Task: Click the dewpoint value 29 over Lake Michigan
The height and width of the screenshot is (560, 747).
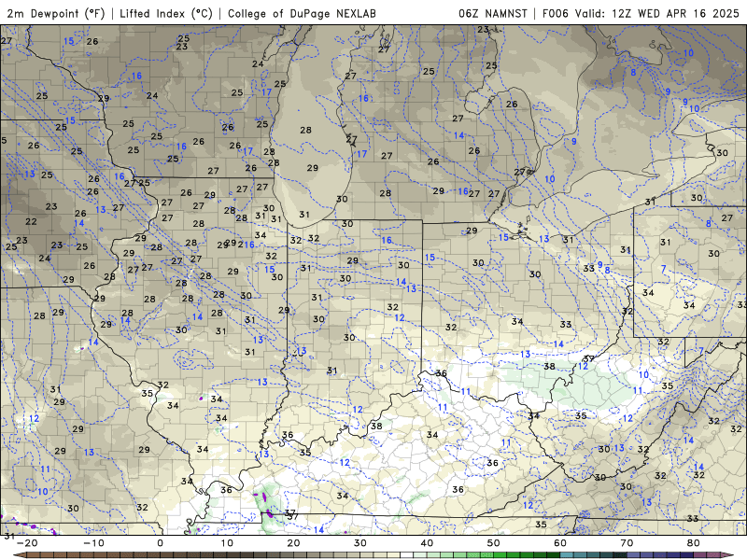Action: pos(313,168)
